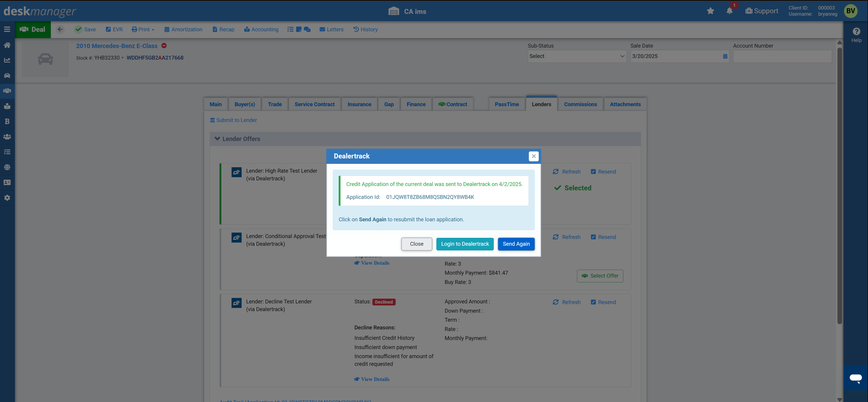Open the Sale Date calendar picker
Viewport: 868px width, 402px height.
pos(725,56)
